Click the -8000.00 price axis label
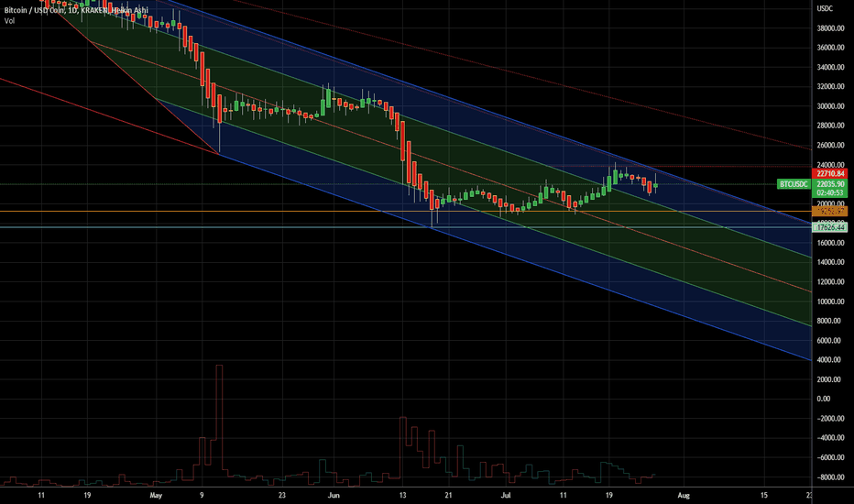Image resolution: width=854 pixels, height=504 pixels. point(830,477)
